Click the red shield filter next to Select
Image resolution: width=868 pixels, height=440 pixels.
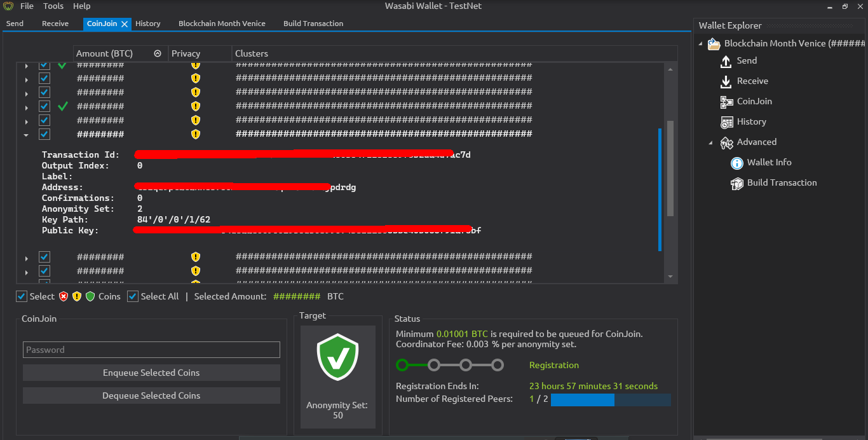click(x=64, y=296)
